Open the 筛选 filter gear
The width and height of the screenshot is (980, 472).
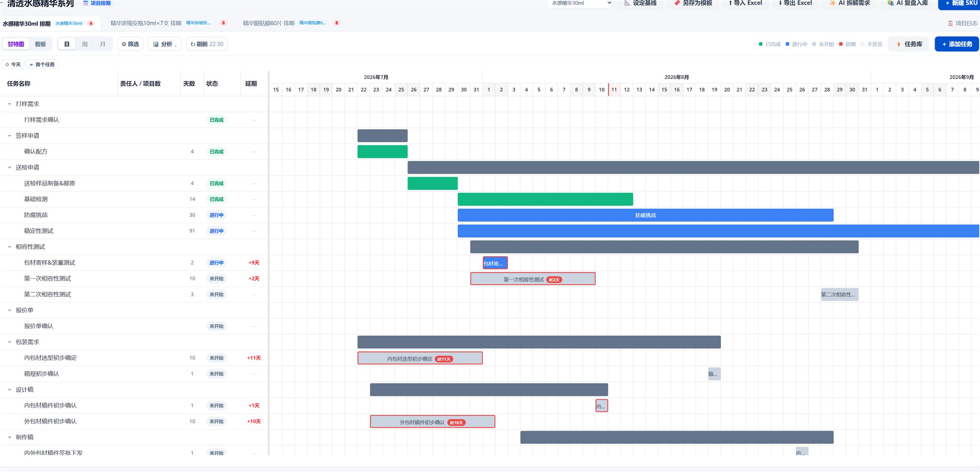point(130,44)
